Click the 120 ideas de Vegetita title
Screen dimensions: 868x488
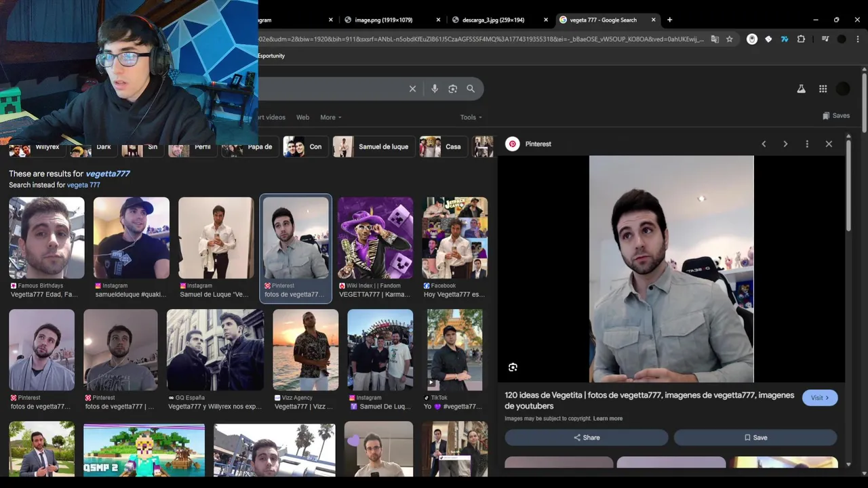[649, 401]
